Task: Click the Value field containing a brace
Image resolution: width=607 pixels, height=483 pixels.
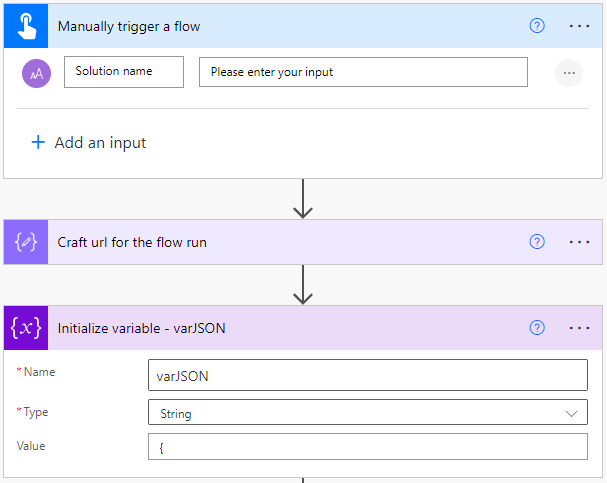Action: tap(367, 447)
